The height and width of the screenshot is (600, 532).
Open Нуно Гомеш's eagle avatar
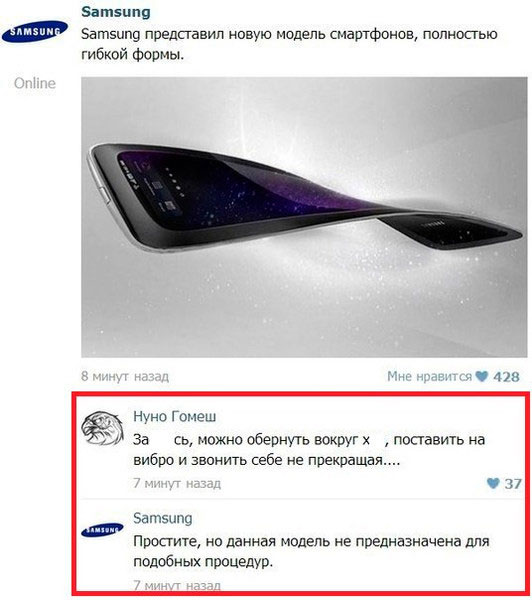(x=103, y=428)
